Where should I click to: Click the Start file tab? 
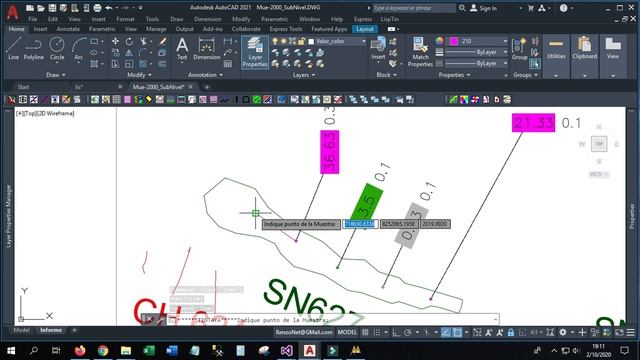23,87
